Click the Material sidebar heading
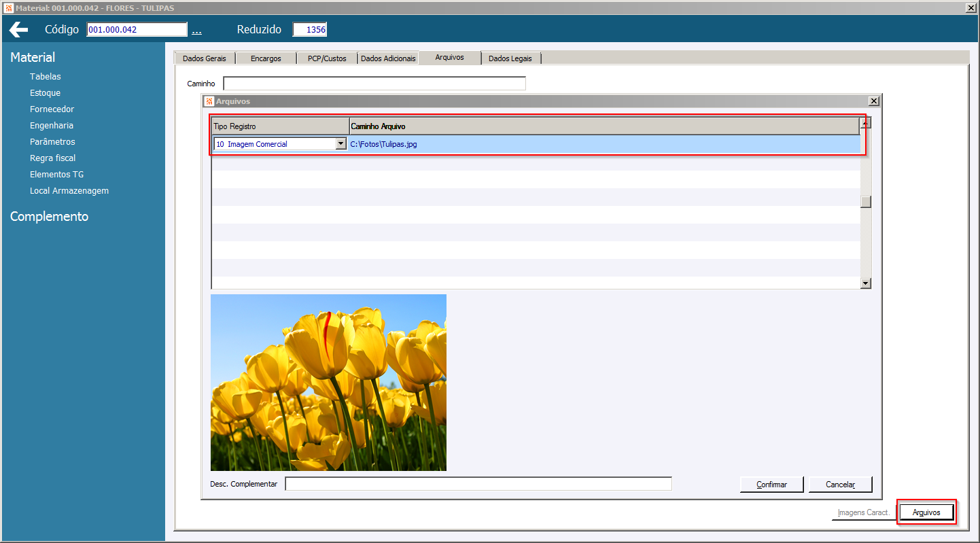Viewport: 980px width, 543px height. pos(33,58)
